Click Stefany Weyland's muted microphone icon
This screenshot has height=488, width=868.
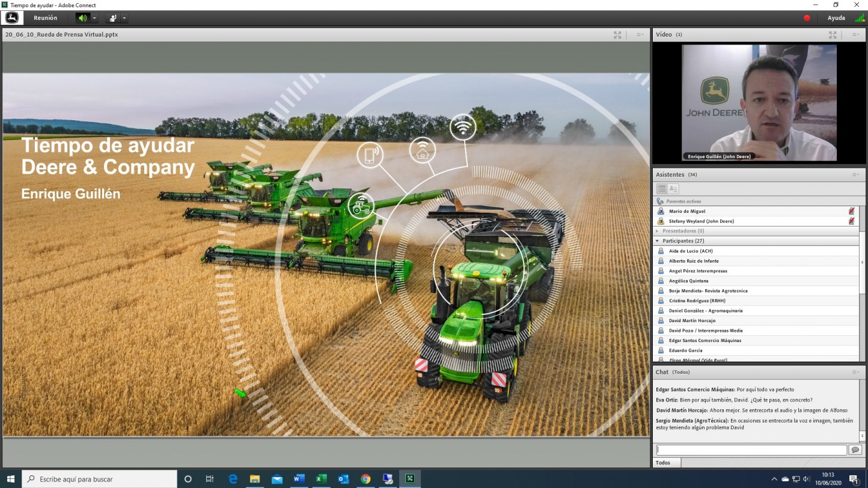tap(851, 221)
